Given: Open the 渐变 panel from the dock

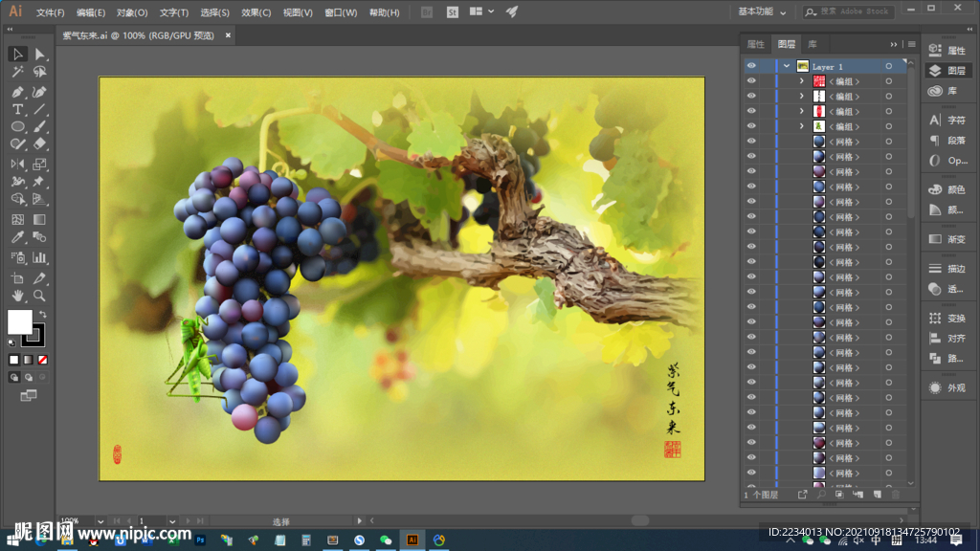Looking at the screenshot, I should coord(947,239).
